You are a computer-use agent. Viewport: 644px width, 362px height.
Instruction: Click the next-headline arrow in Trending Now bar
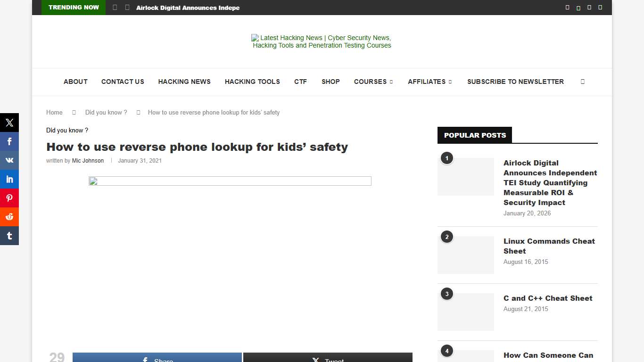click(x=126, y=8)
